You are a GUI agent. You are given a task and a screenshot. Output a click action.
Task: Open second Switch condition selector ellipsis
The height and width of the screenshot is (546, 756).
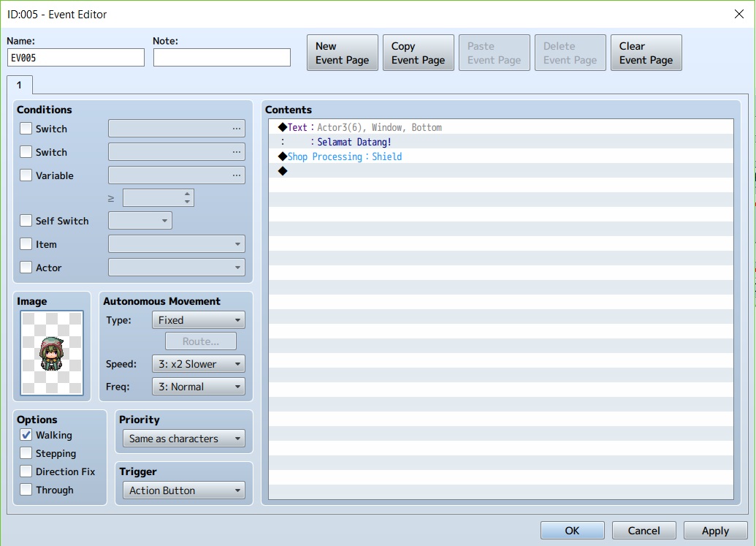[x=236, y=151]
